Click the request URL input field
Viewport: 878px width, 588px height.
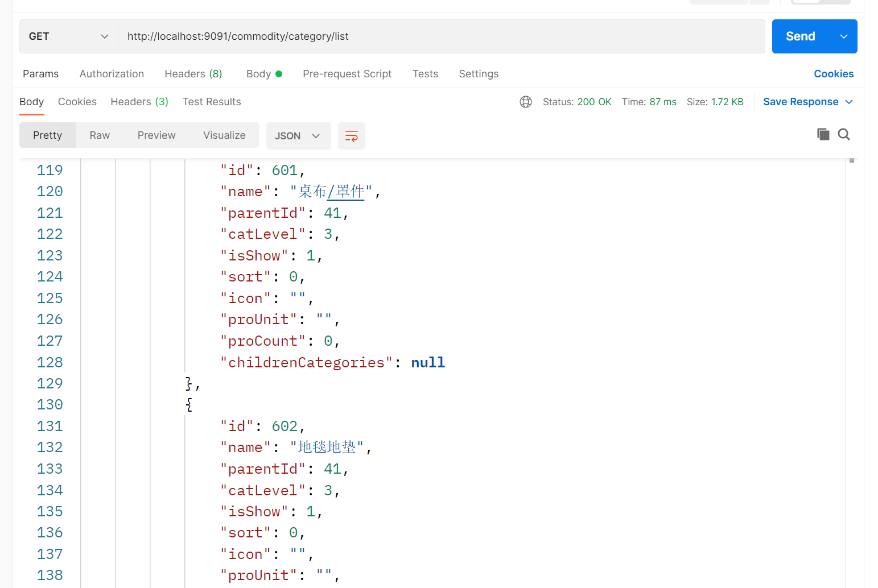(442, 36)
